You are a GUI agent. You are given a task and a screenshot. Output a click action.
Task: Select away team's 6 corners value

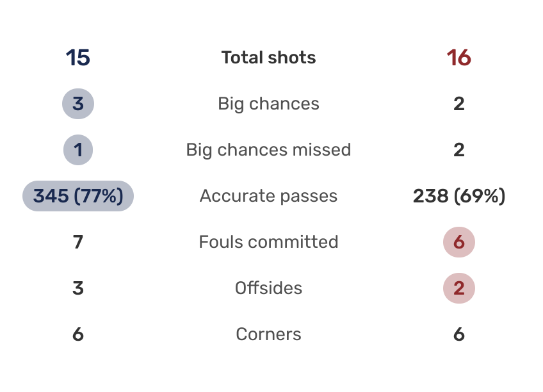(x=459, y=334)
